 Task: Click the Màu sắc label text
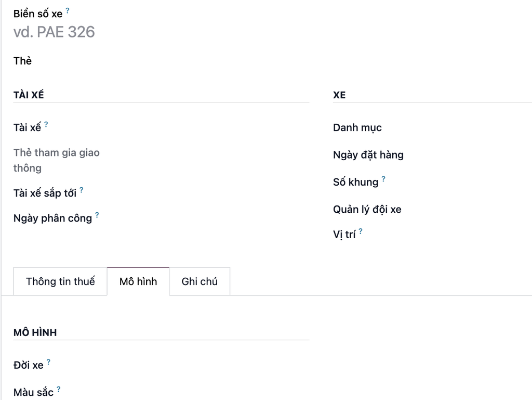[33, 393]
